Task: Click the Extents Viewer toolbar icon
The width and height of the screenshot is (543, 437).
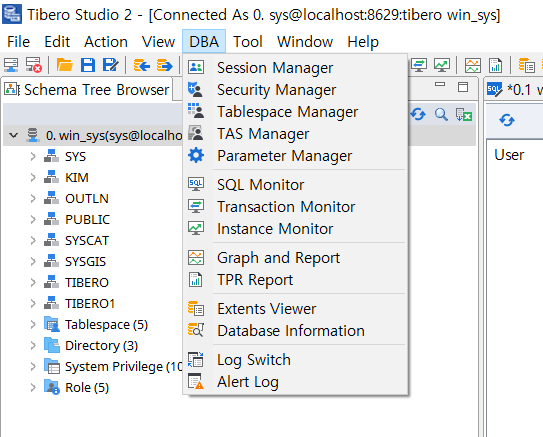Action: point(526,65)
